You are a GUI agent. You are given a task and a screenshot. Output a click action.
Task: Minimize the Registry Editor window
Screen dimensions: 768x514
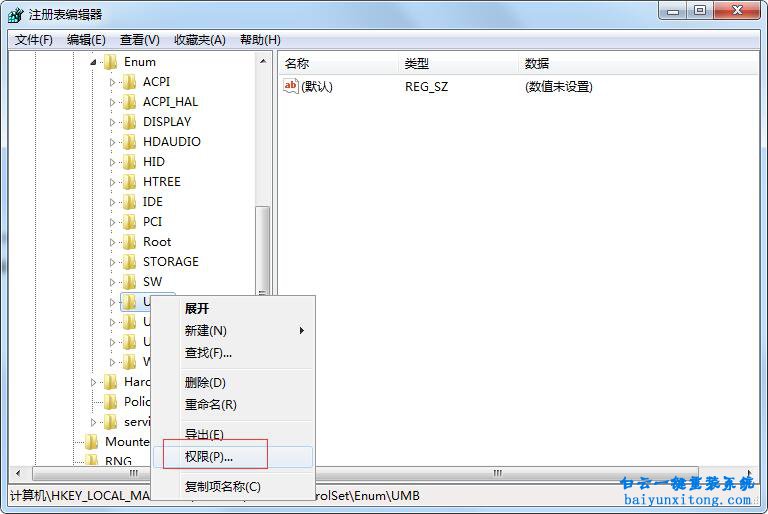(x=673, y=10)
